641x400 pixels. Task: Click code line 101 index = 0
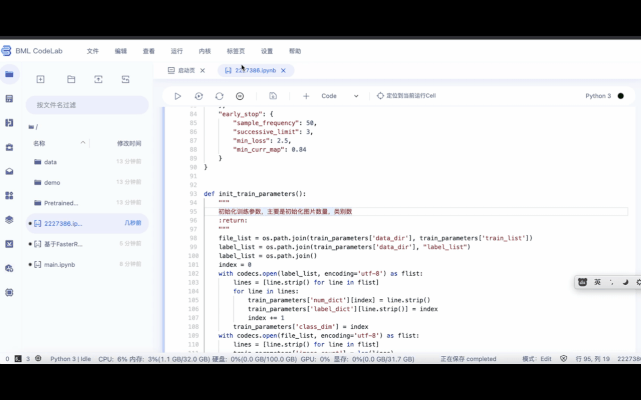235,265
